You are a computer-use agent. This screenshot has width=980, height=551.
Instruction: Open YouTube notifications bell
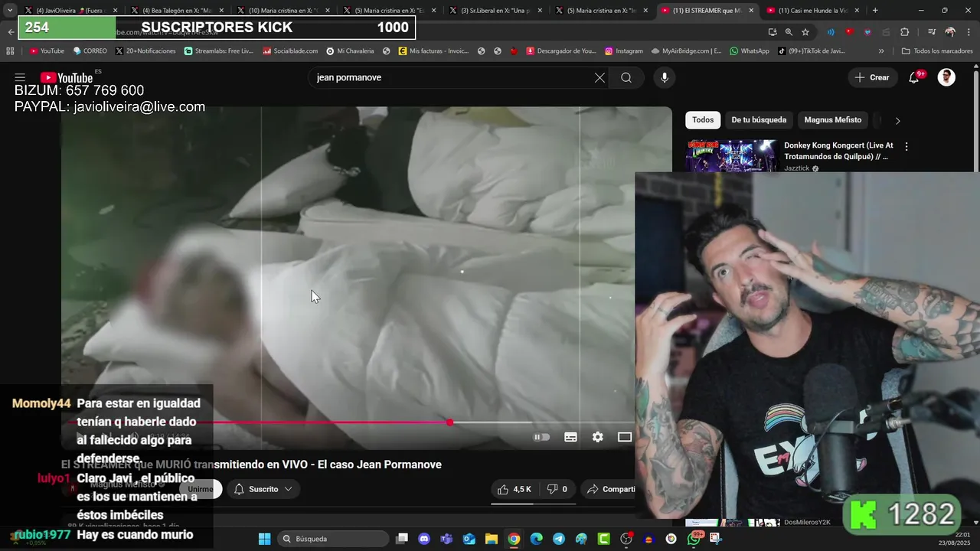(x=913, y=77)
